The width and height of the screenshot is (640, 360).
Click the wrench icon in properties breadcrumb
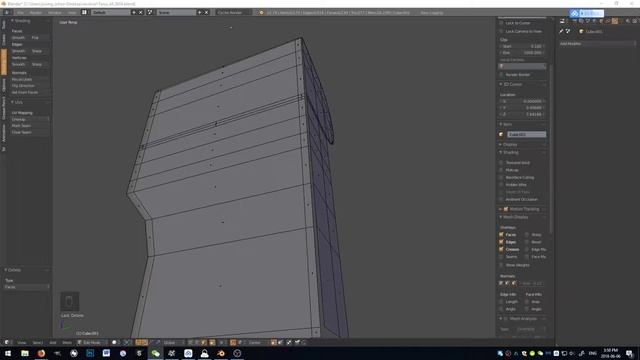tap(561, 31)
